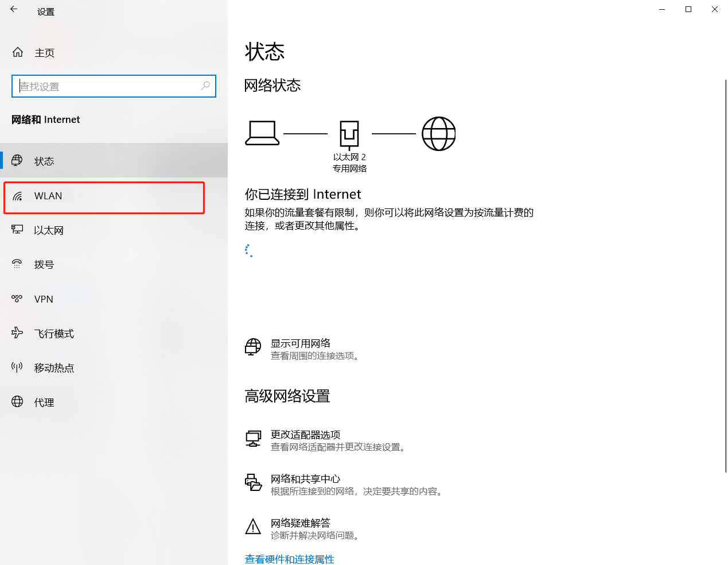Open 移动热点 hotspot icon
The image size is (728, 565).
[18, 367]
